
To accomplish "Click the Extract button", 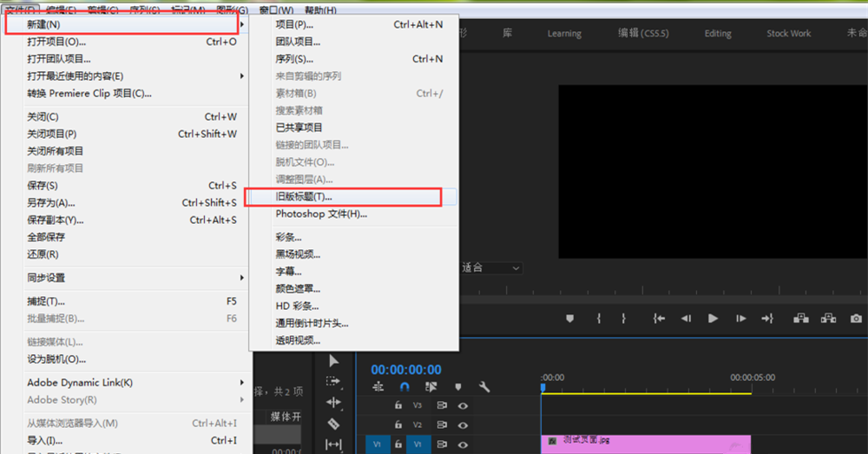I will [x=829, y=319].
